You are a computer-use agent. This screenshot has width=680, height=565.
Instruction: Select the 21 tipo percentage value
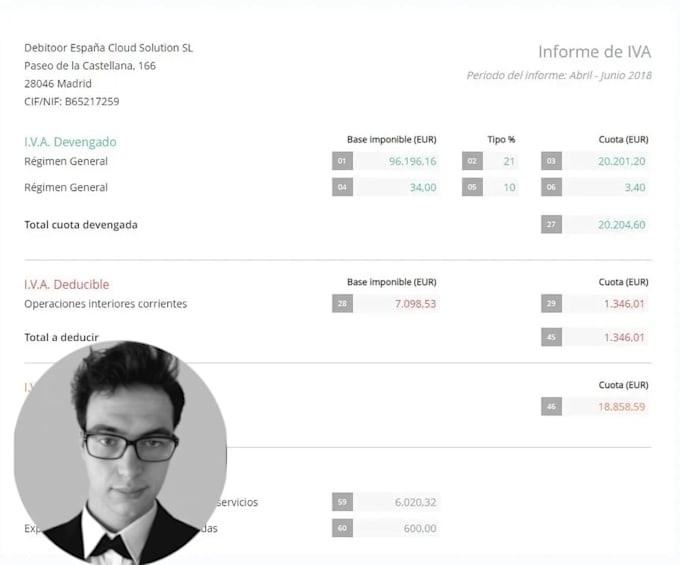[509, 161]
